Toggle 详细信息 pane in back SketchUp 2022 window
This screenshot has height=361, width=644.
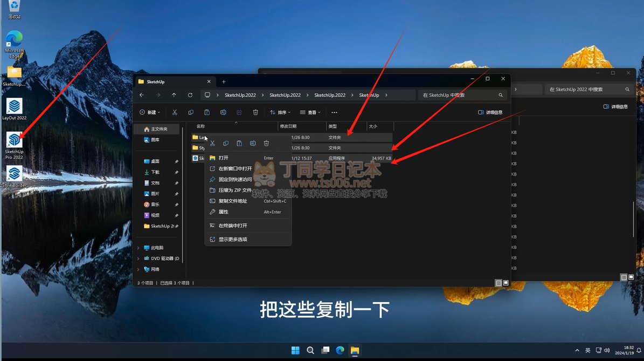(615, 106)
